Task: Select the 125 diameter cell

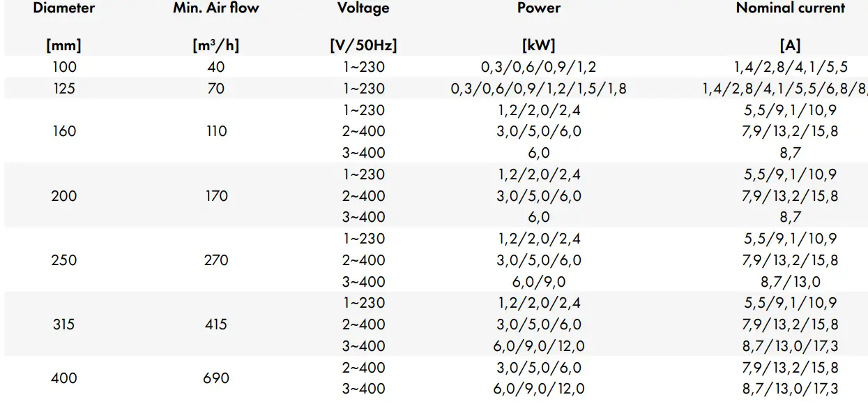Action: (64, 89)
